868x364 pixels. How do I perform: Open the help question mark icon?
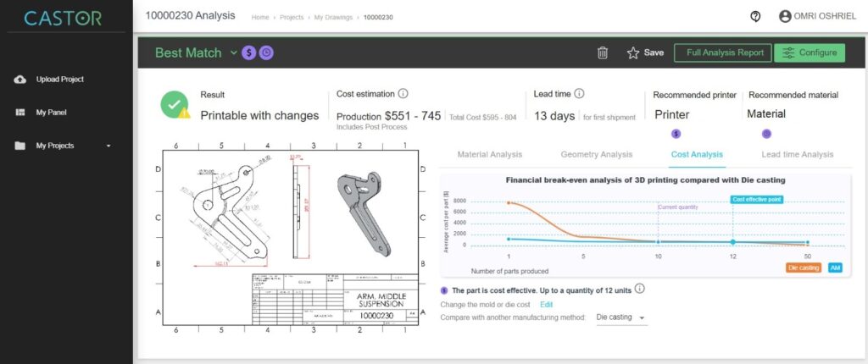pyautogui.click(x=755, y=16)
